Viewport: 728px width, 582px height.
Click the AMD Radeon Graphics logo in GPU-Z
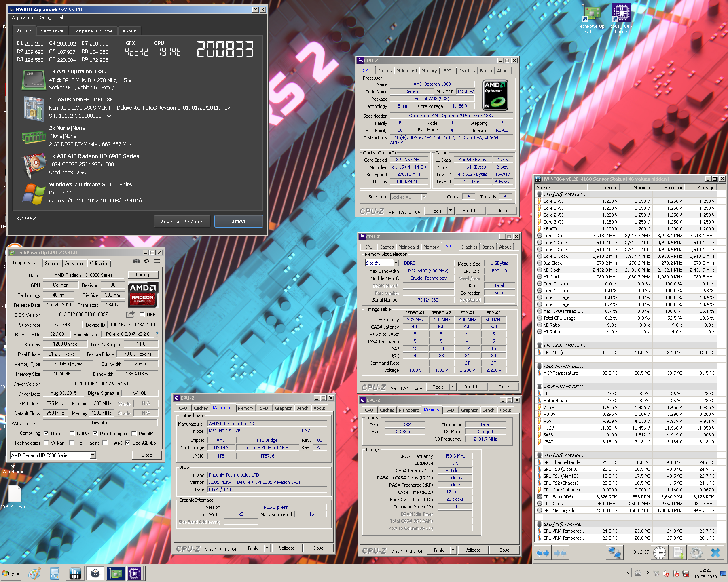[143, 295]
